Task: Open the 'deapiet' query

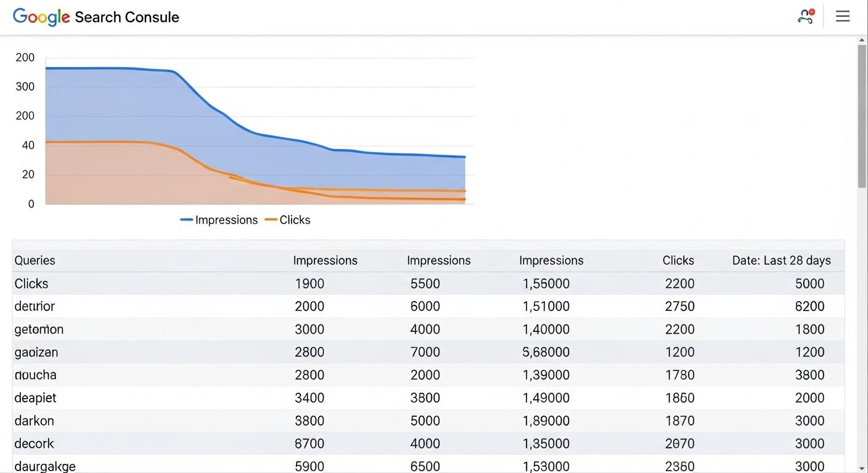Action: click(x=35, y=398)
